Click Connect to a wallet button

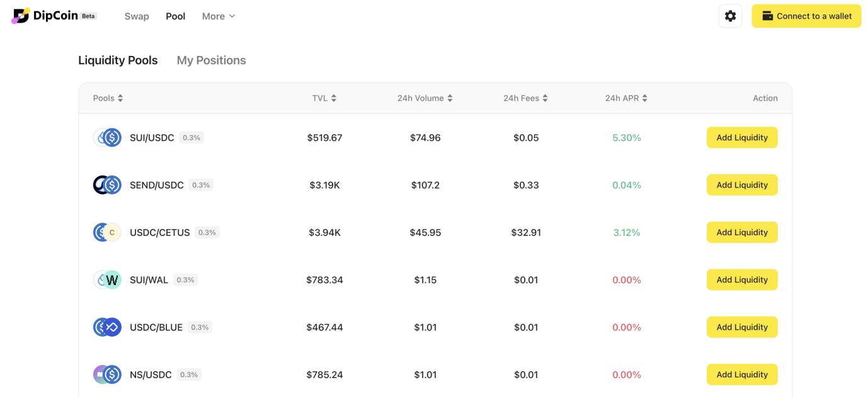pyautogui.click(x=806, y=16)
